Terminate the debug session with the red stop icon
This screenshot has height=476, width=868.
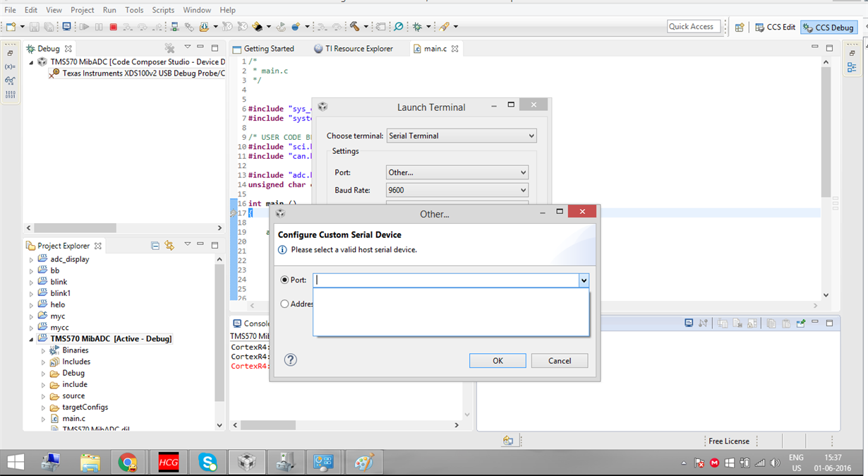tap(114, 27)
